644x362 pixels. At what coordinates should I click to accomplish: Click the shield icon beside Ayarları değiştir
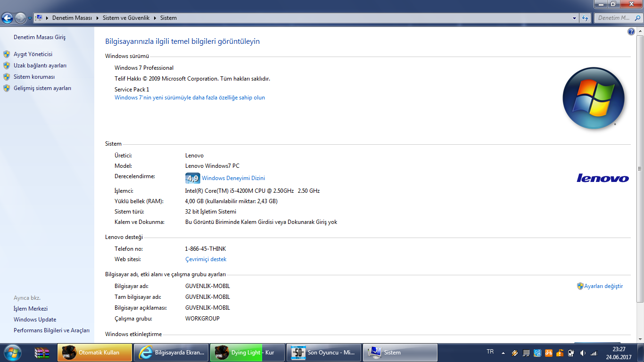point(580,286)
